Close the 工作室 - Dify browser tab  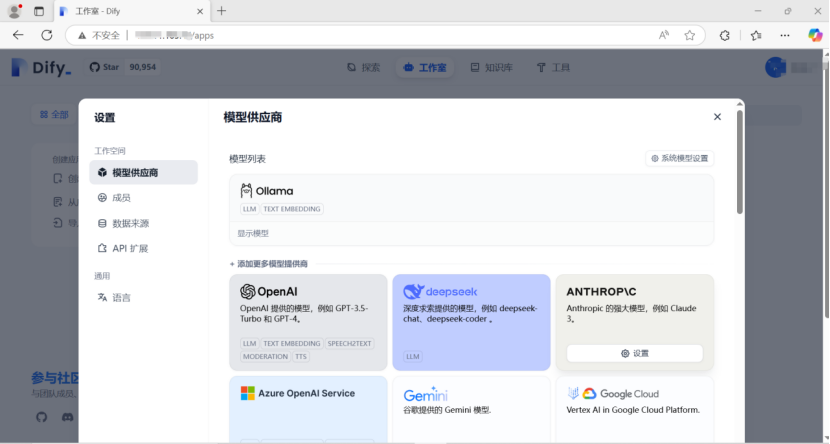pos(200,11)
